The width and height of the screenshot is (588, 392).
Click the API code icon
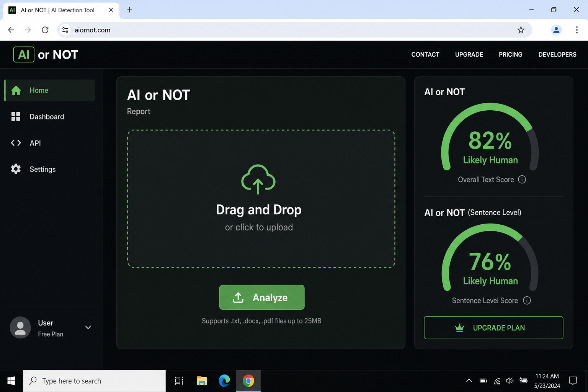point(16,143)
